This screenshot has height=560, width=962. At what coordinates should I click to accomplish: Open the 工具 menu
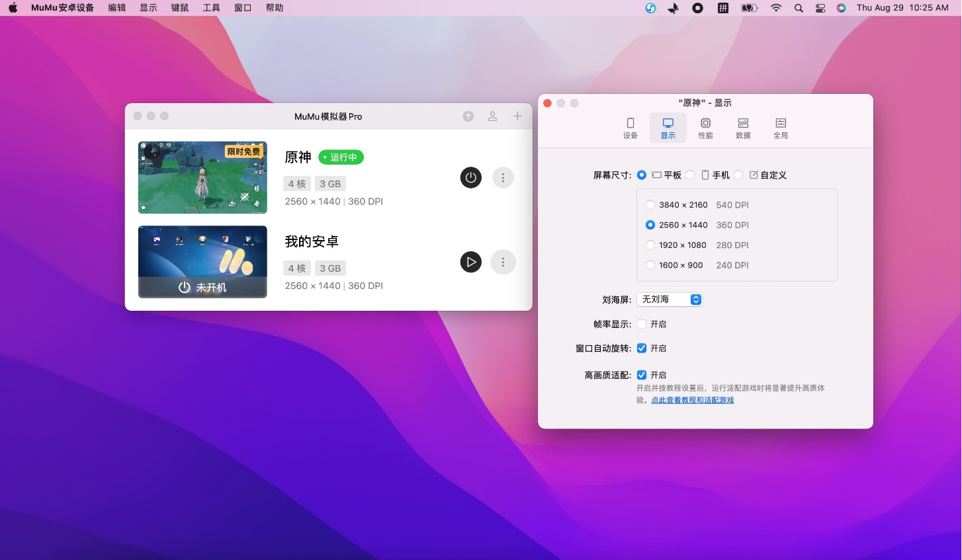coord(212,8)
